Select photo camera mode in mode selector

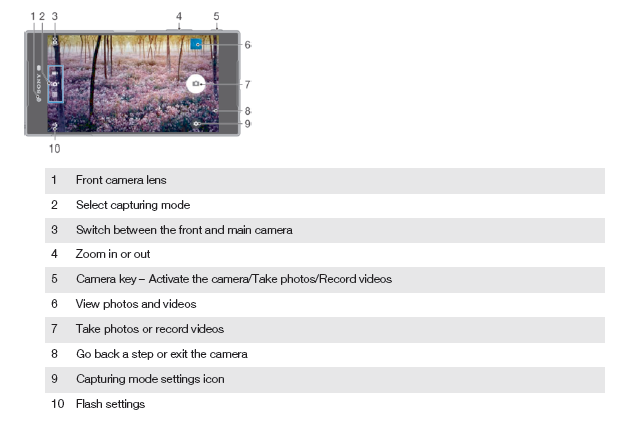click(55, 84)
